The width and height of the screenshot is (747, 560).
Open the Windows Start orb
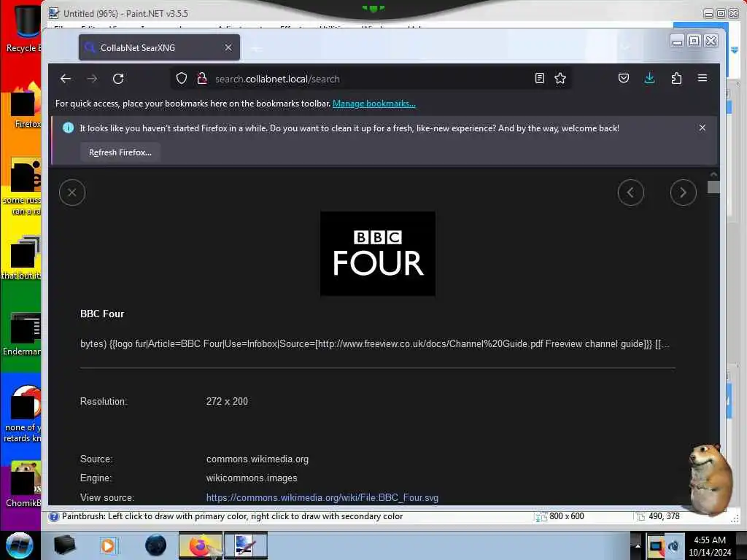(x=19, y=545)
